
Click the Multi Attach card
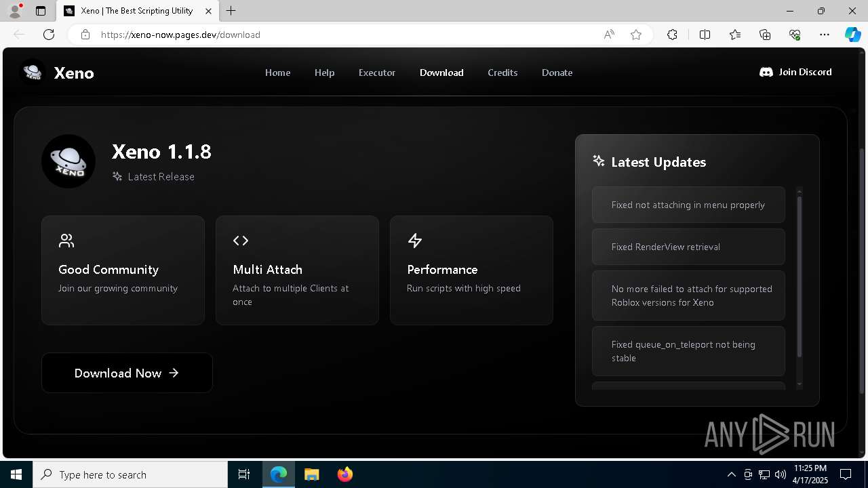pyautogui.click(x=297, y=270)
